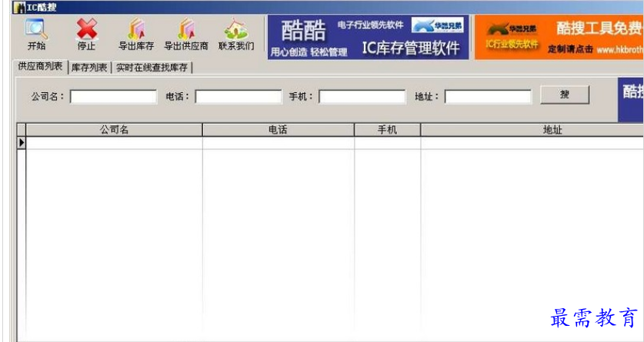Screen dimensions: 644x342
Task: Click the 地址 column header
Action: [x=532, y=130]
